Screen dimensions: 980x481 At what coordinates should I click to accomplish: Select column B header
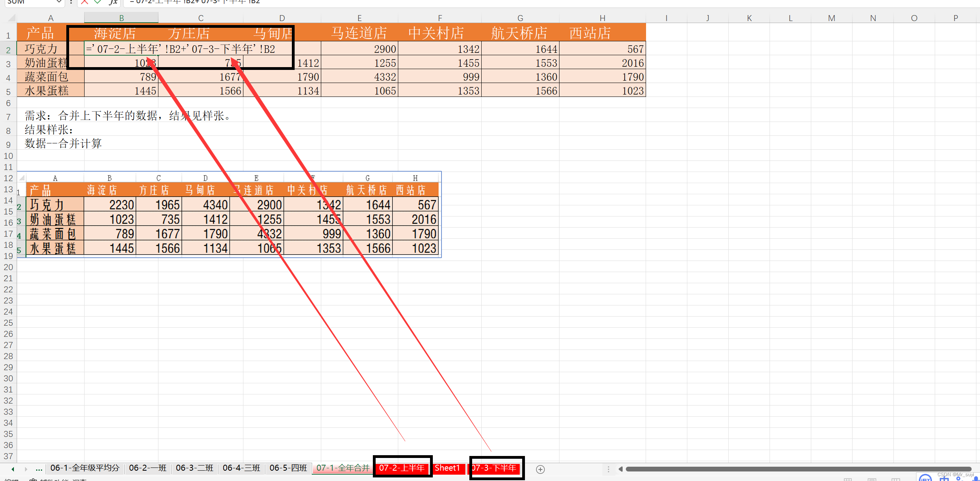click(121, 18)
